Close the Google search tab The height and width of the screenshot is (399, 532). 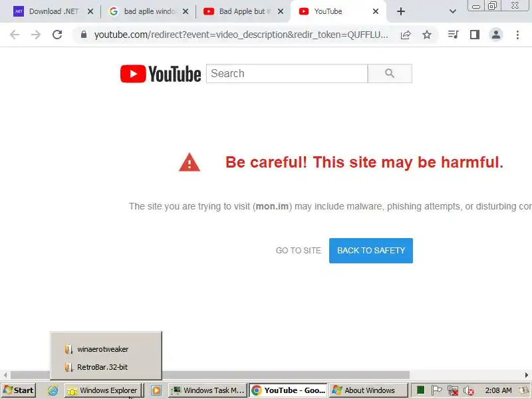[x=186, y=11]
